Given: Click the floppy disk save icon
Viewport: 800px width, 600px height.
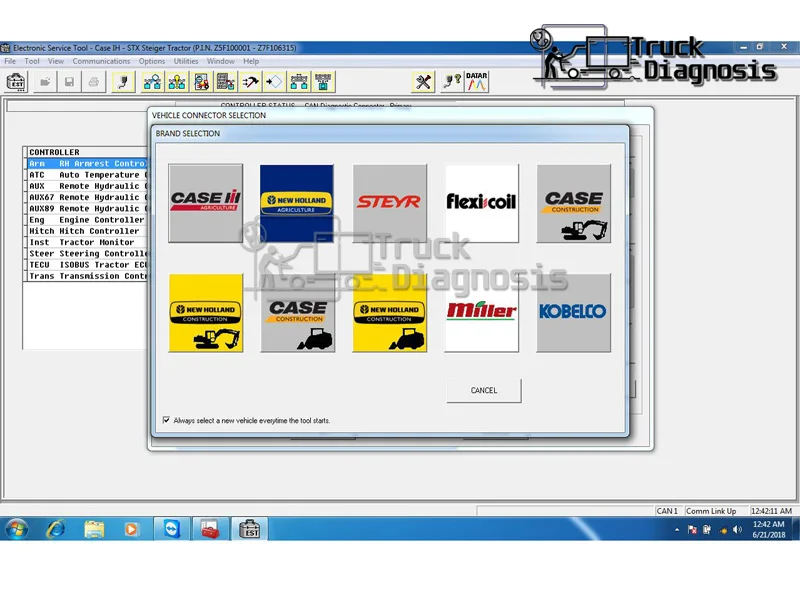Looking at the screenshot, I should pyautogui.click(x=69, y=82).
